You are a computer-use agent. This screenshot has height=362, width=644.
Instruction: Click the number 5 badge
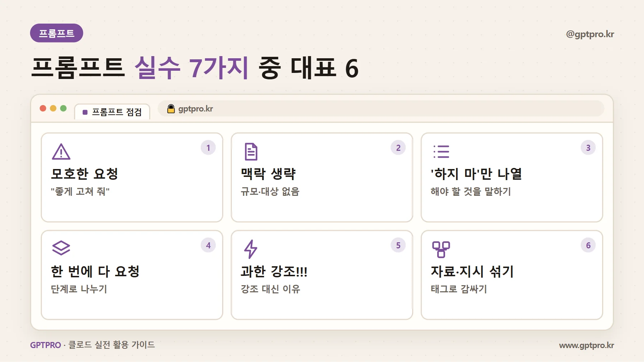[x=398, y=245]
